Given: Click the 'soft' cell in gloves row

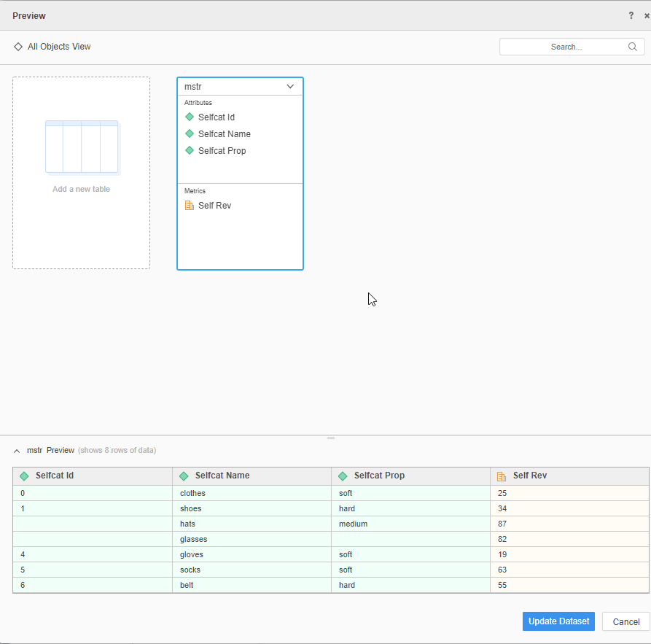Looking at the screenshot, I should click(x=411, y=555).
